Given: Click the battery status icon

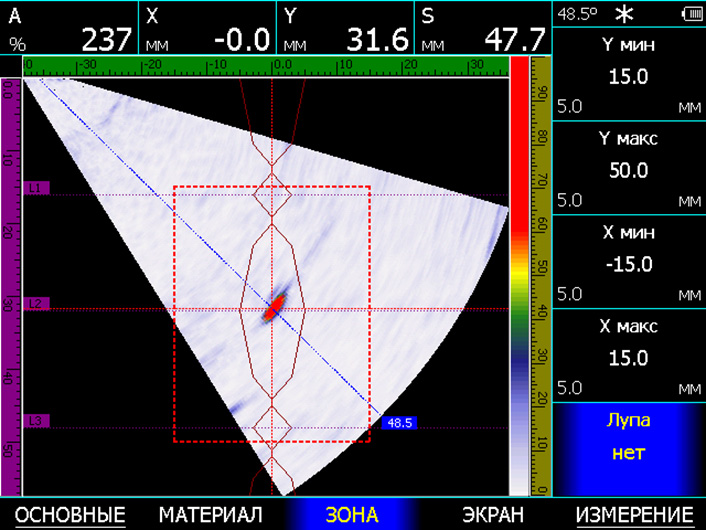Looking at the screenshot, I should click(x=691, y=14).
